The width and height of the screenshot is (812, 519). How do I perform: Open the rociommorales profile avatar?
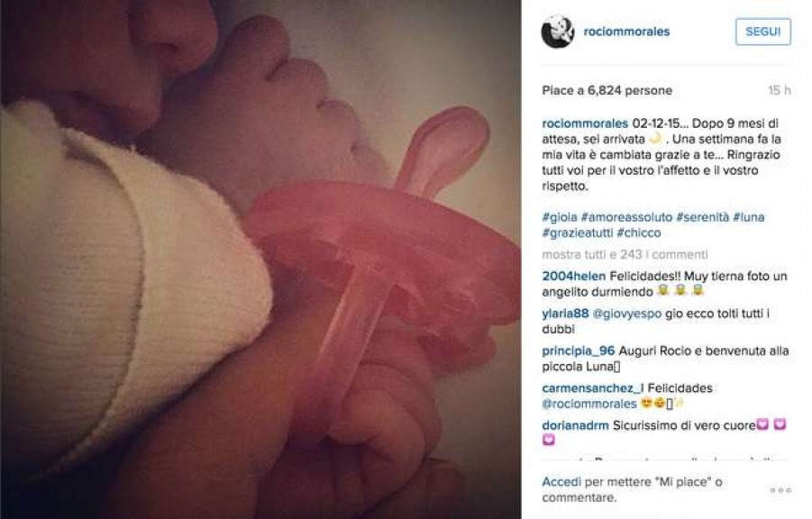[558, 32]
